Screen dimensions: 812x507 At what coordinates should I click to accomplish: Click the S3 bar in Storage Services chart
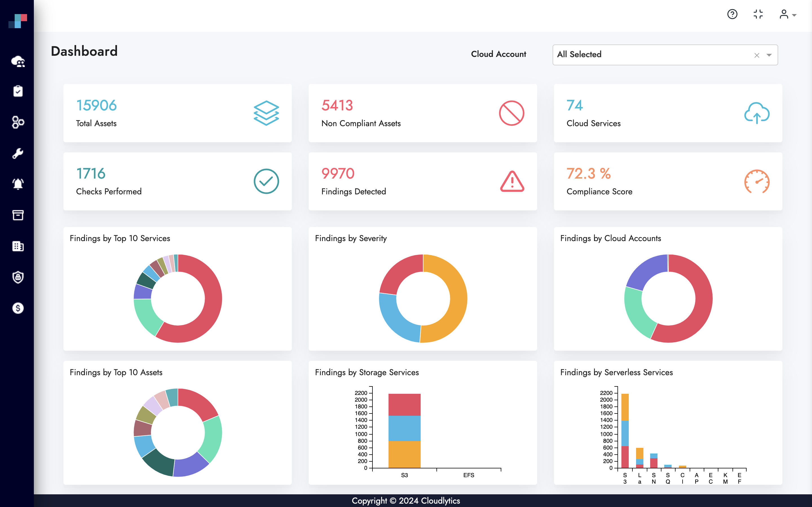[404, 431]
